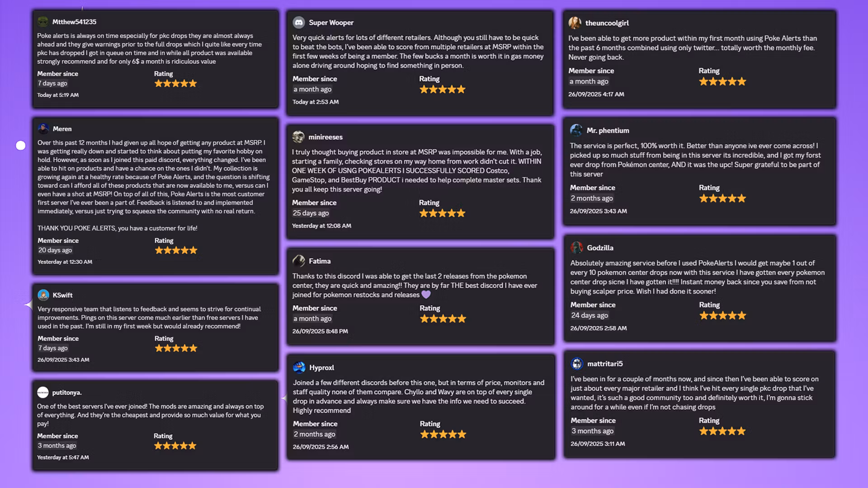Open Hyproxl's blue avatar
The image size is (868, 488).
pos(299,368)
